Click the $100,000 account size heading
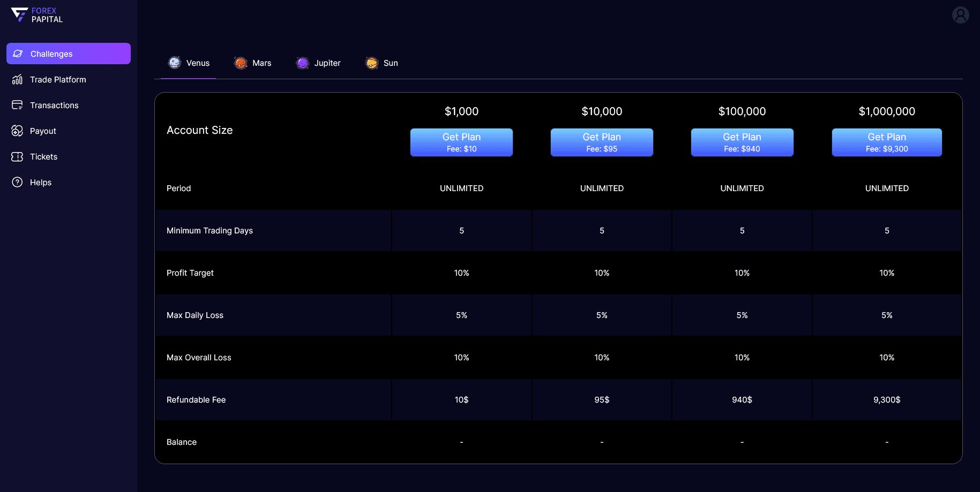The height and width of the screenshot is (492, 980). pos(742,111)
